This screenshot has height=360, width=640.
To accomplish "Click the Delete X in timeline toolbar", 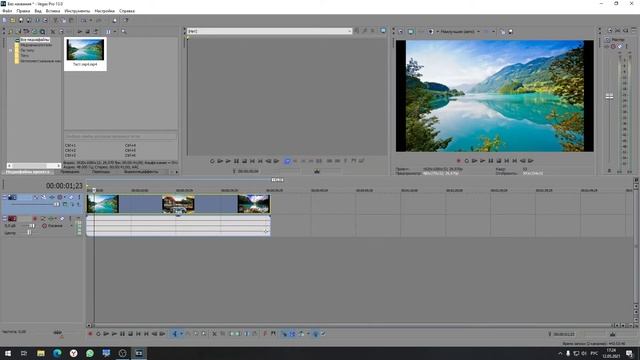I will [x=214, y=334].
